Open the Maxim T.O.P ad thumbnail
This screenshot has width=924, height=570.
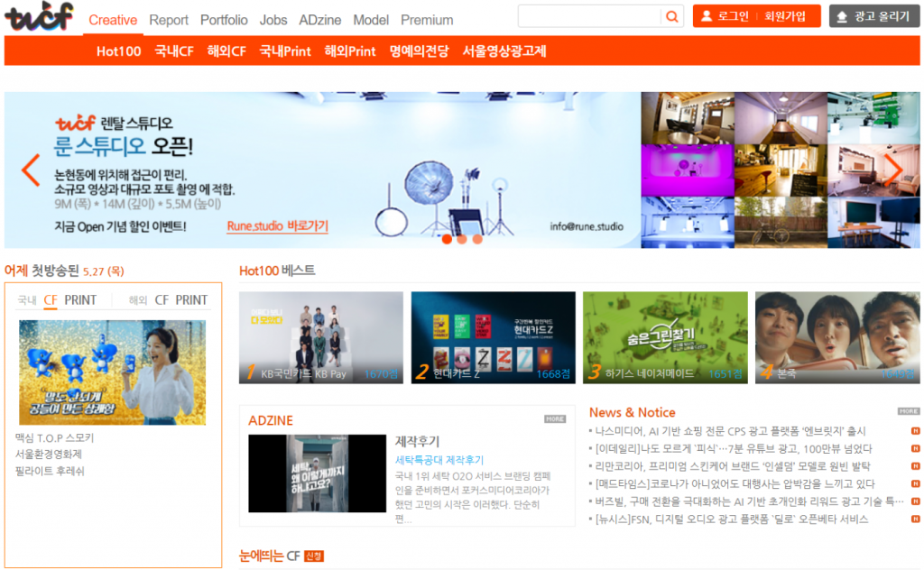pos(113,372)
